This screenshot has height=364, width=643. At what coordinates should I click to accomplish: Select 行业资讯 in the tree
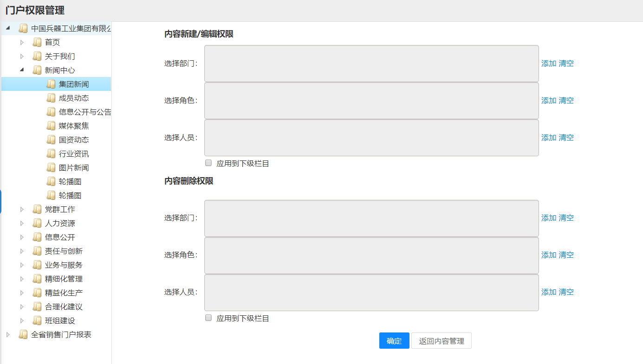[74, 154]
